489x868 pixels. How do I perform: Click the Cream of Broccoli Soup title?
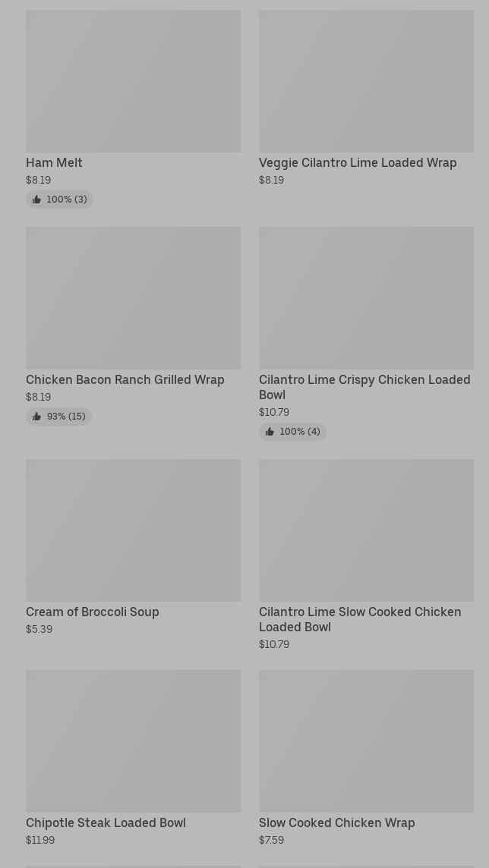[93, 612]
